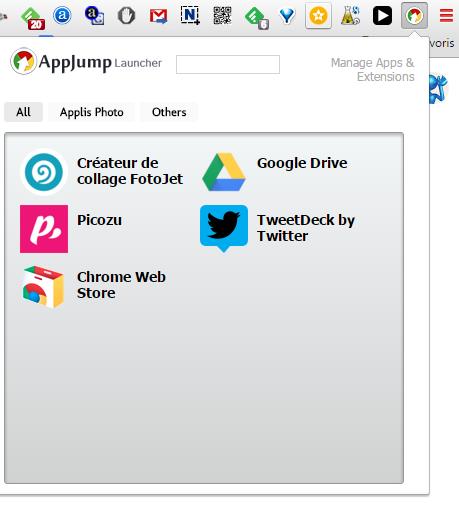The width and height of the screenshot is (459, 505).
Task: Click the green Feedly icon with the 6 badge
Action: 256,18
